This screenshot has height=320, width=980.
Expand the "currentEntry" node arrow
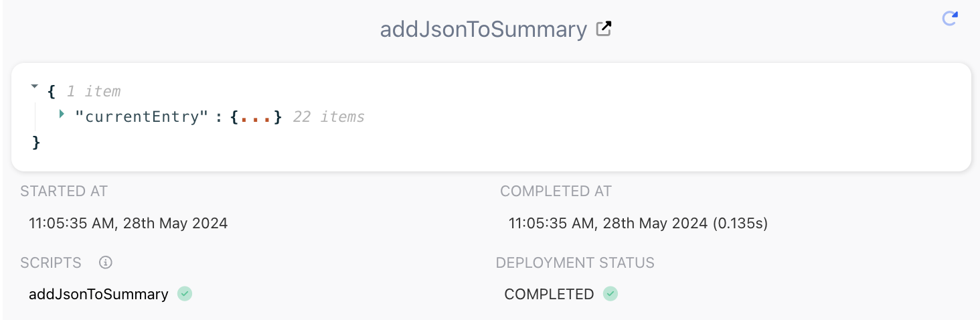point(62,114)
